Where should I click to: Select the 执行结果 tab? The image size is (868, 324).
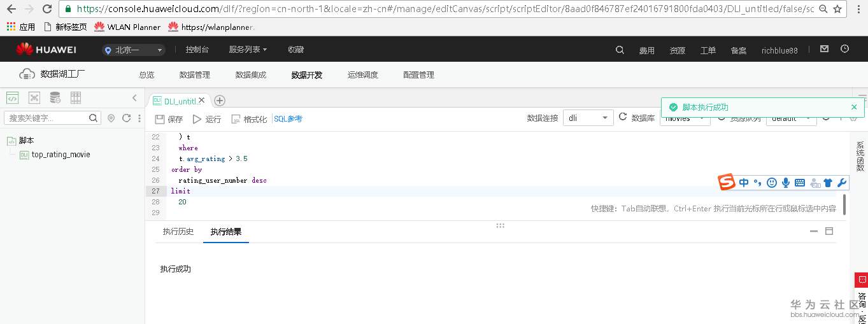pos(226,232)
